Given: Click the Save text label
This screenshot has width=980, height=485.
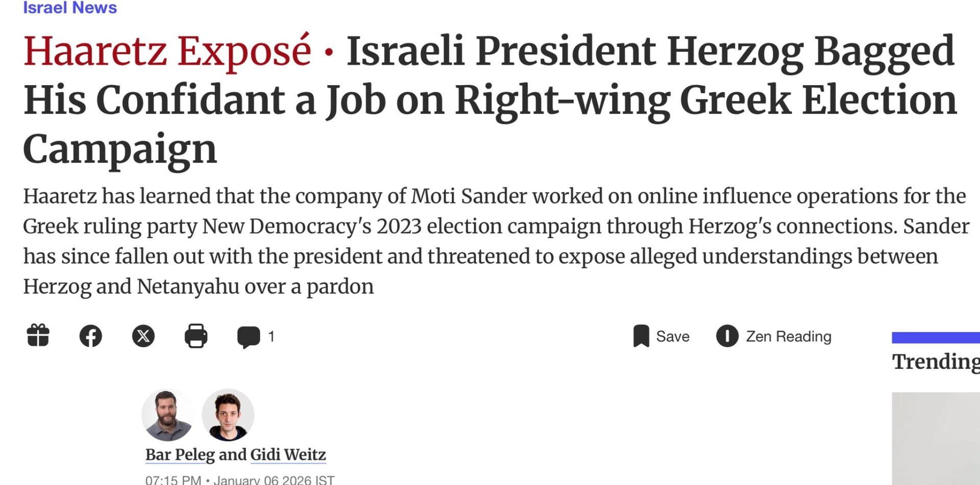Looking at the screenshot, I should [673, 337].
